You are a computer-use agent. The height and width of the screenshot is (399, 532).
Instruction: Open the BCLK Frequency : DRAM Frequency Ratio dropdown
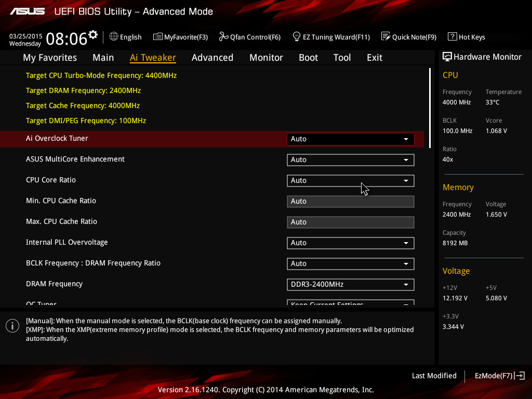tap(351, 263)
